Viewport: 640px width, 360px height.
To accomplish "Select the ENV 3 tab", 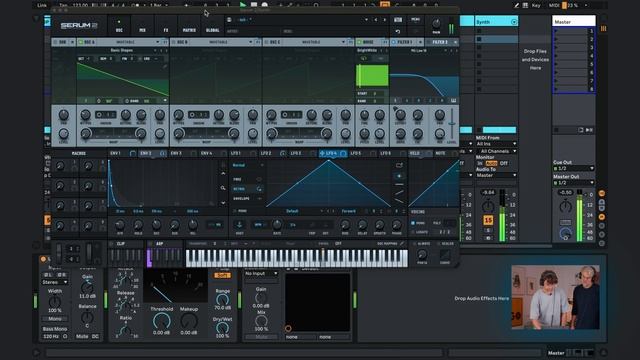I will pyautogui.click(x=176, y=153).
